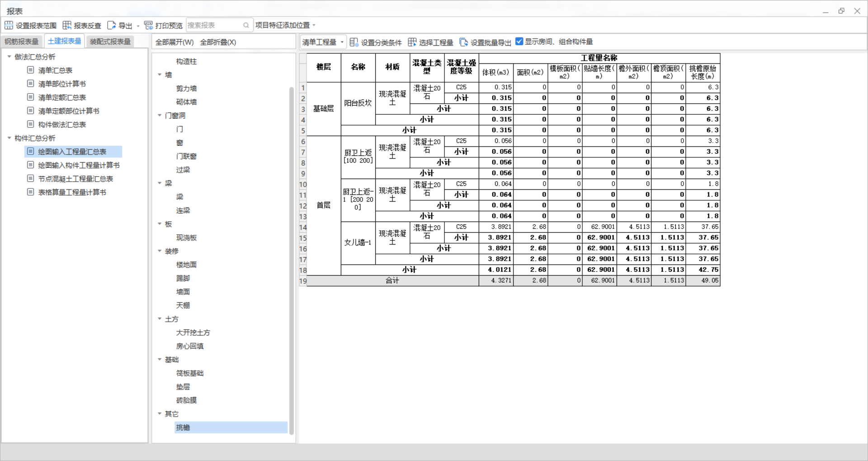This screenshot has width=868, height=461.
Task: Switch to the 装配式报表量 tab
Action: (110, 42)
